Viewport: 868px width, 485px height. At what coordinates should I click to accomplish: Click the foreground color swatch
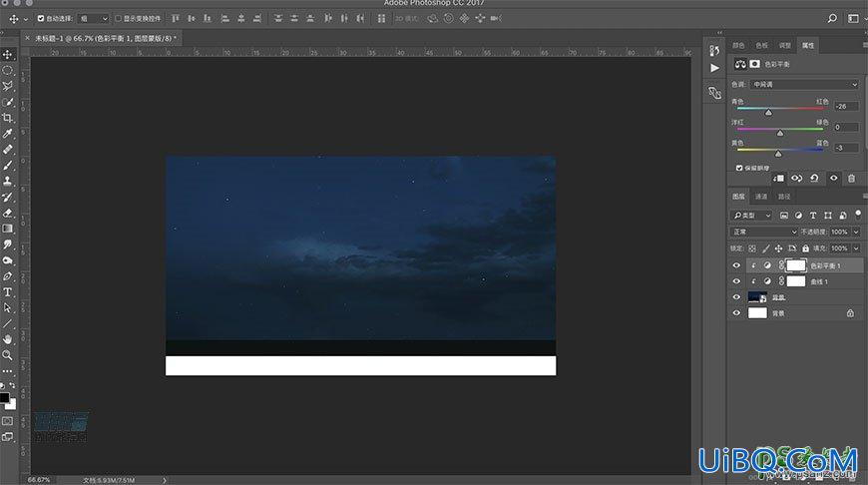click(x=4, y=397)
